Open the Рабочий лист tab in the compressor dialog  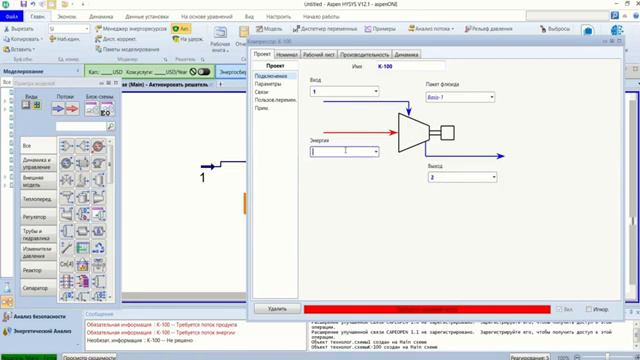coord(319,54)
